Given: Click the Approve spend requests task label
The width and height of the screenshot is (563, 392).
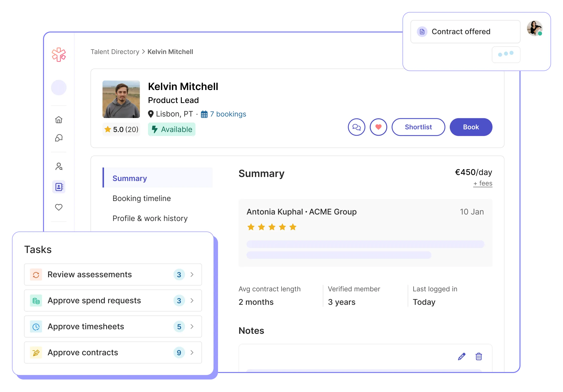Looking at the screenshot, I should [x=94, y=300].
